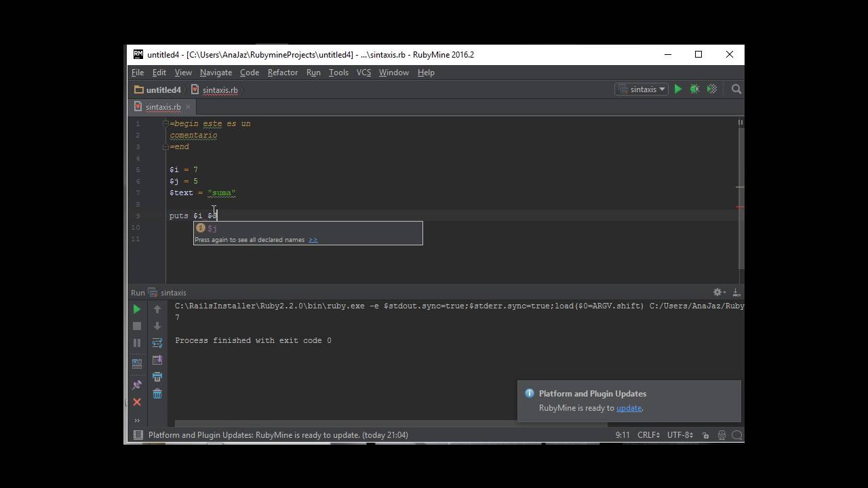Follow the update link in notification
Viewport: 868px width, 488px height.
point(629,408)
